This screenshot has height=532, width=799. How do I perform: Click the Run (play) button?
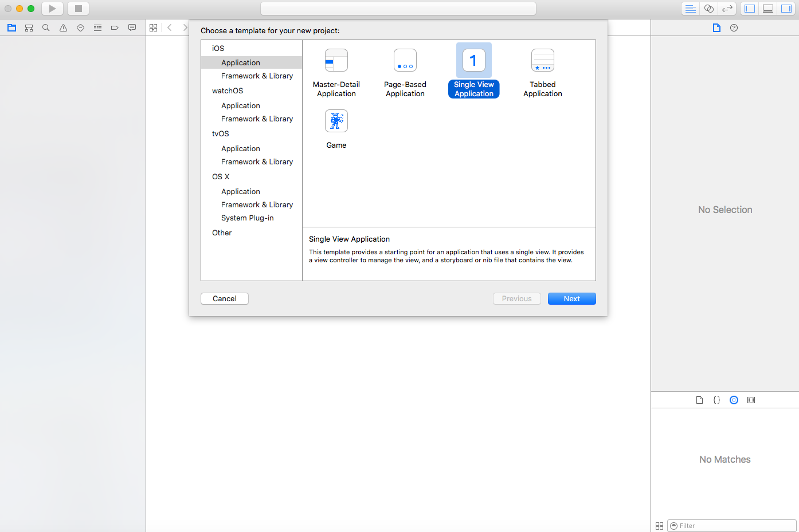pyautogui.click(x=52, y=9)
